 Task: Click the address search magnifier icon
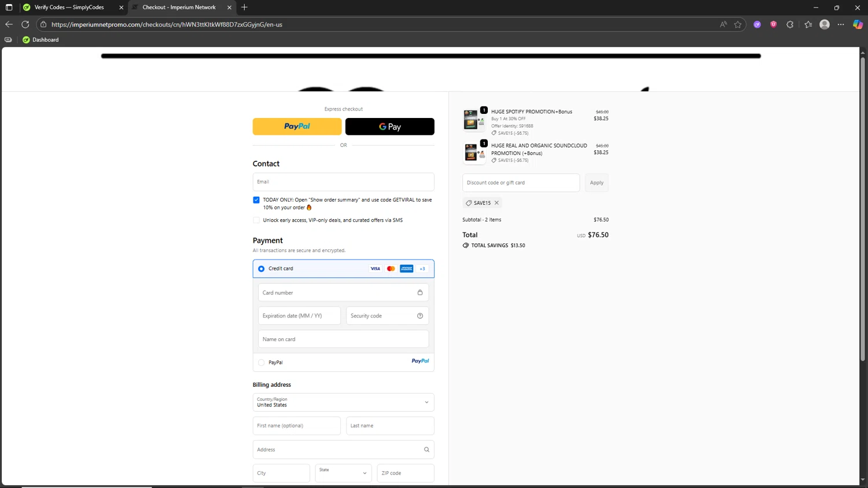(x=426, y=449)
